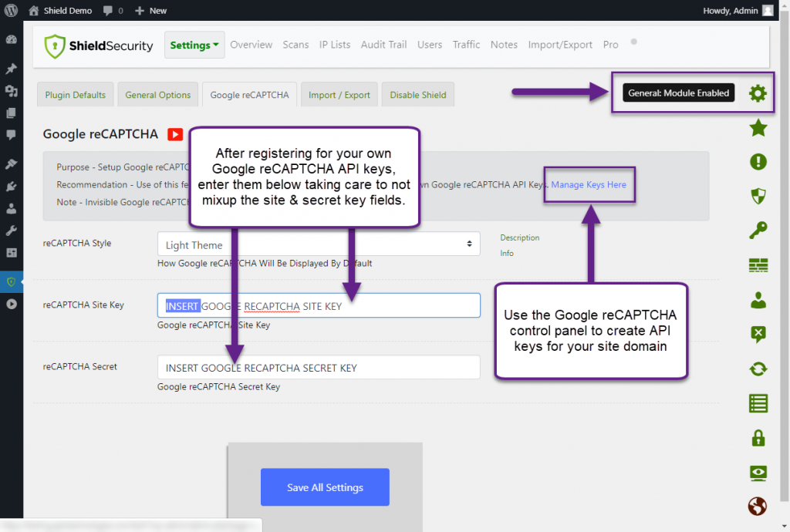Open the Description link for reCAPTCHA Style
Screen dimensions: 790x532
(x=519, y=237)
